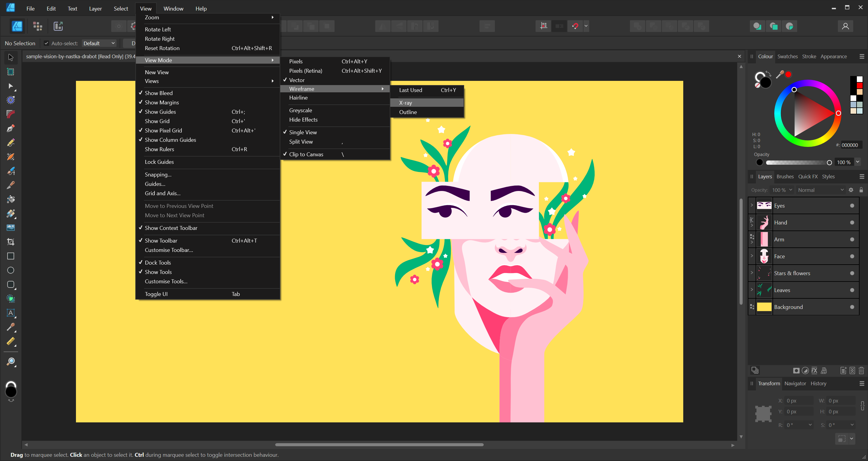Select the Crop tool
Viewport: 868px width, 461px height.
pyautogui.click(x=11, y=242)
